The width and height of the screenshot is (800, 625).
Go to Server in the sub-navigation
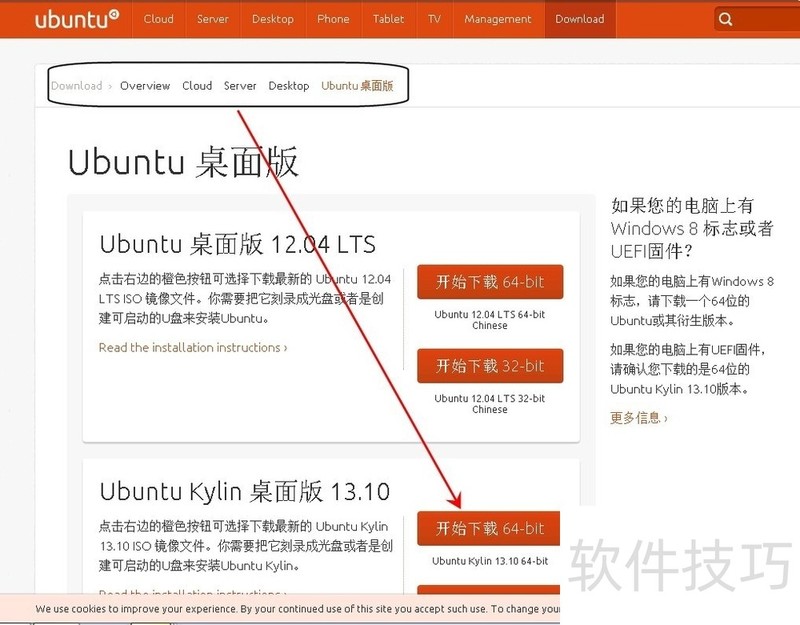point(240,86)
